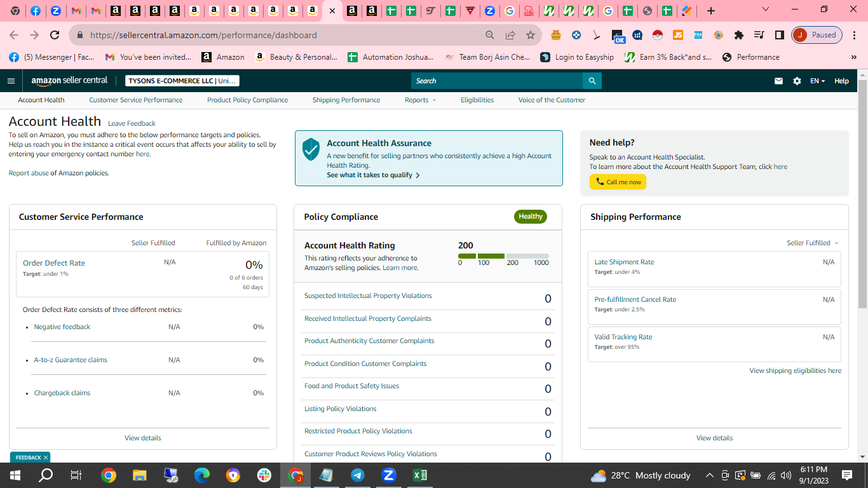Open the Chrome three-dot menu
The height and width of the screenshot is (488, 868).
pos(855,35)
